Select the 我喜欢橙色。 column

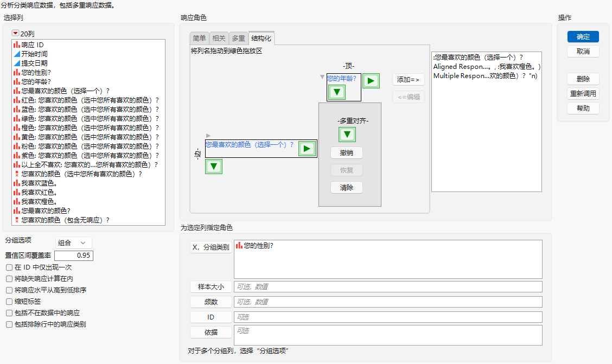pos(35,202)
